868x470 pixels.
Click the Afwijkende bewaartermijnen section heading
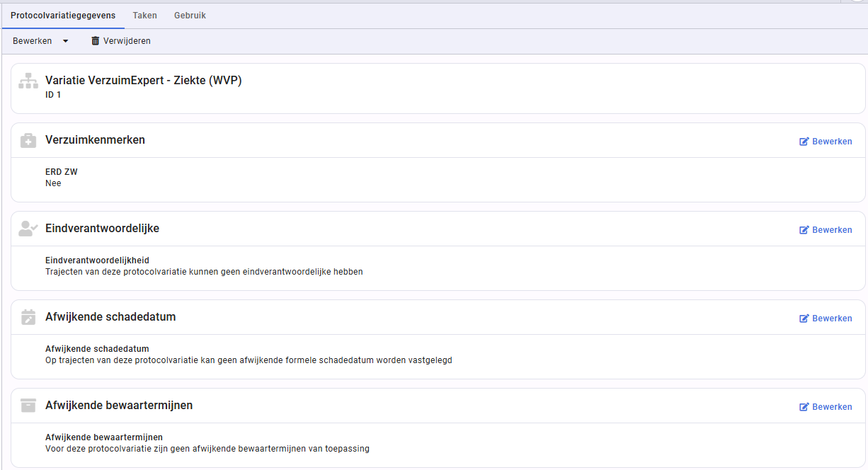point(119,406)
